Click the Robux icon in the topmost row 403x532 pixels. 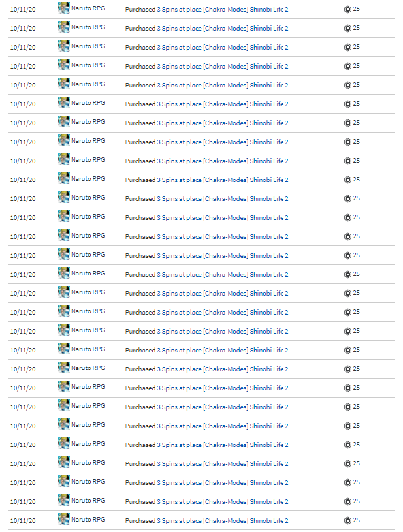point(347,10)
